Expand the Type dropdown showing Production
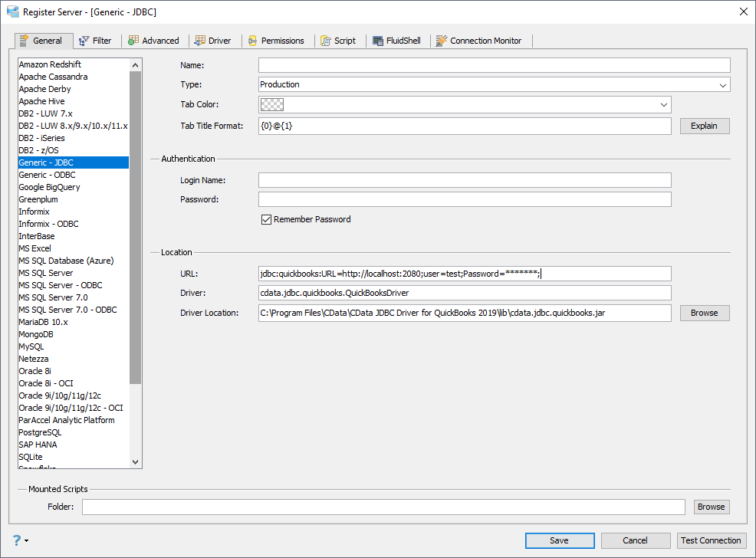The height and width of the screenshot is (558, 756). point(722,85)
